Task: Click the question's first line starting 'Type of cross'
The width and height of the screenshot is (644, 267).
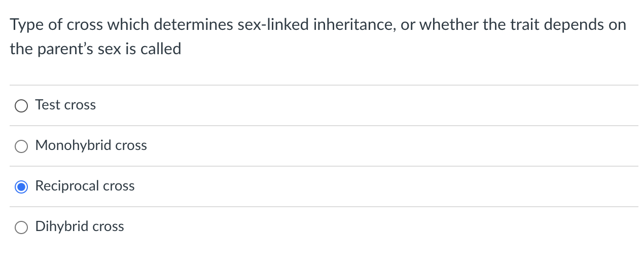Action: click(318, 25)
